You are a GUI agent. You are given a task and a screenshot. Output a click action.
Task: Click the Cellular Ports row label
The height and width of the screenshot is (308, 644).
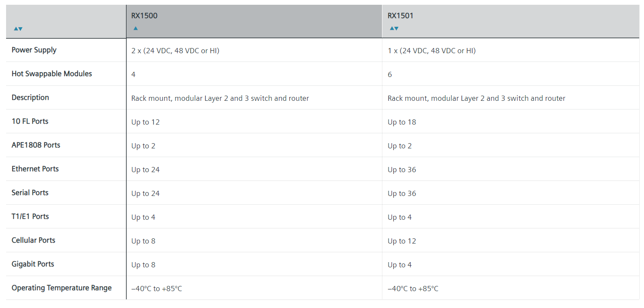[33, 240]
